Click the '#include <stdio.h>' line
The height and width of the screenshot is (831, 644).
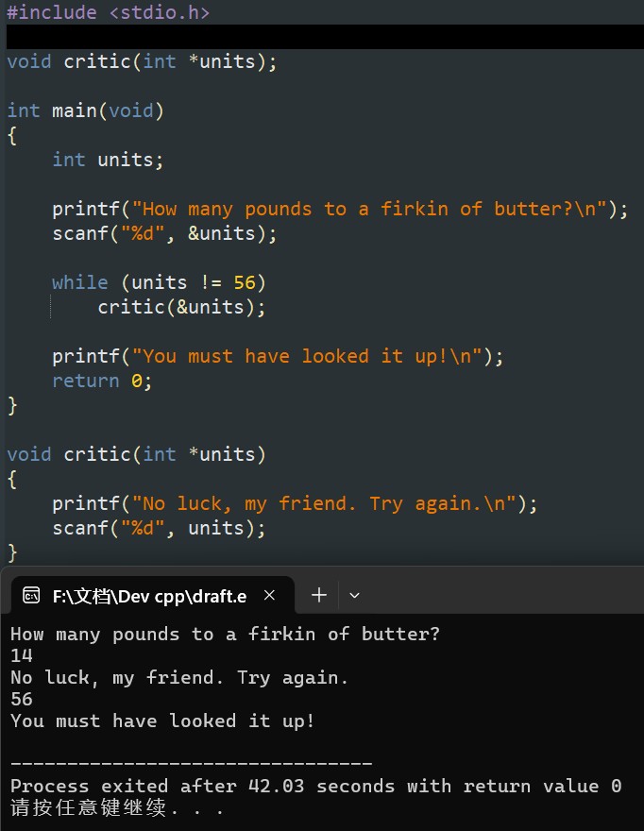pos(109,12)
